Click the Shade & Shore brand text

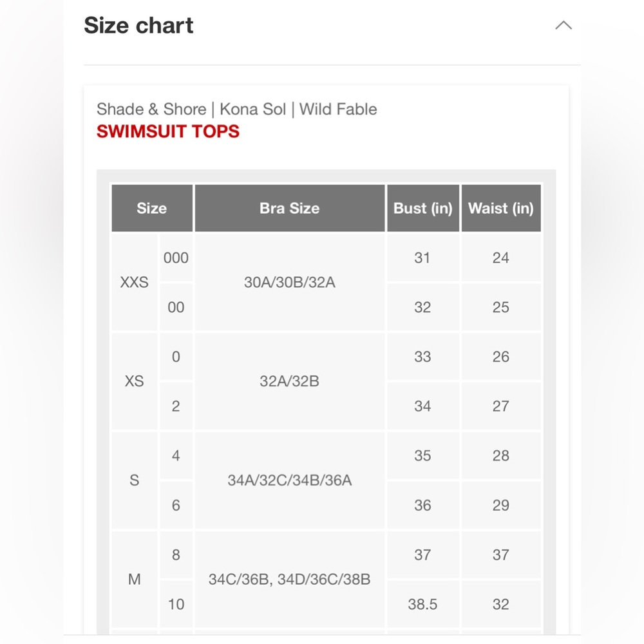click(x=151, y=109)
